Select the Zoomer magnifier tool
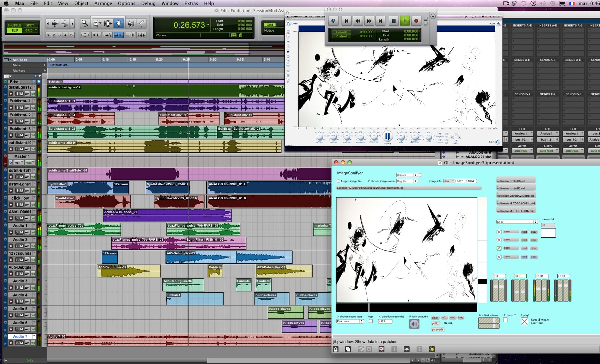Screen dimensions: 600x364 (x=85, y=23)
